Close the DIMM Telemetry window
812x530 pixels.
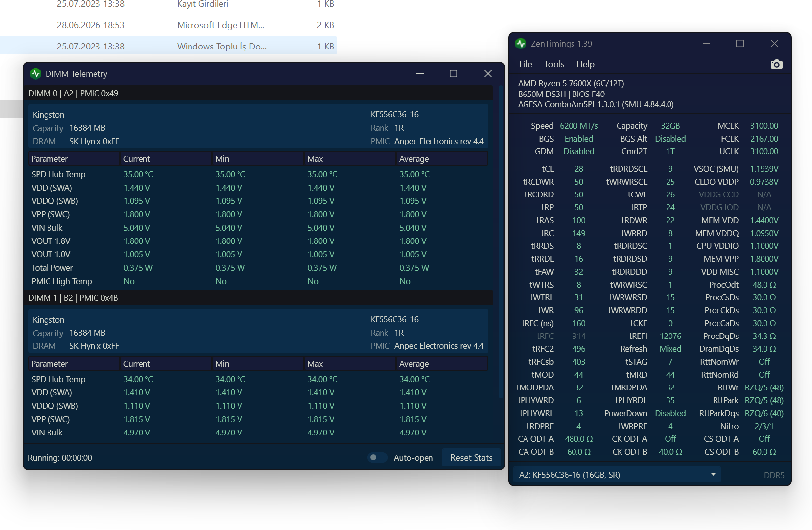[488, 74]
